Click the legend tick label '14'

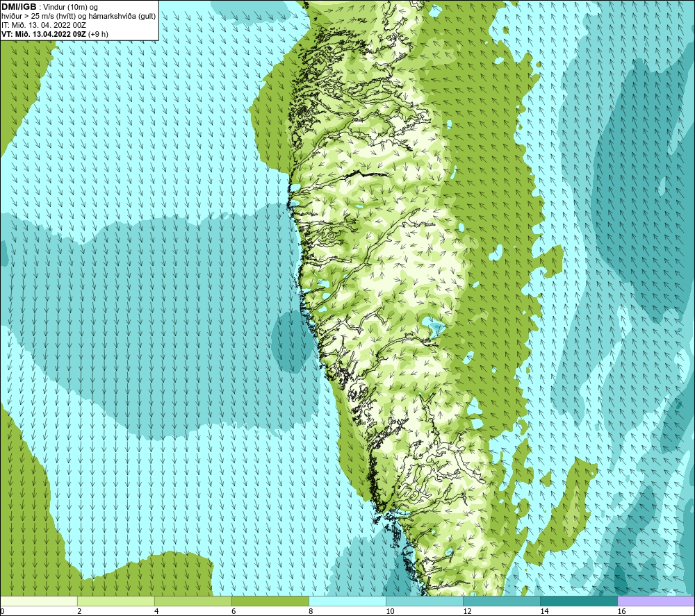click(x=544, y=612)
